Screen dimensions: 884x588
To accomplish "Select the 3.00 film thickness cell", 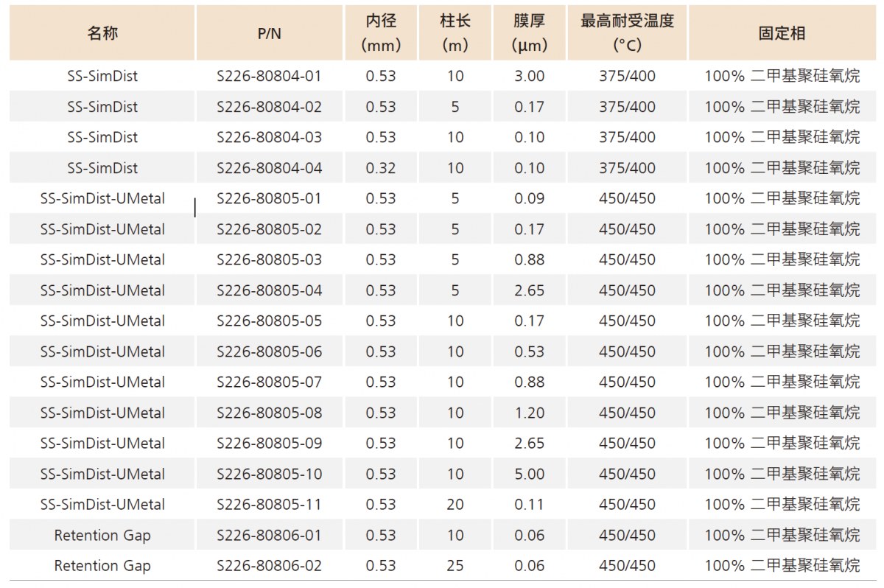I will tap(530, 76).
